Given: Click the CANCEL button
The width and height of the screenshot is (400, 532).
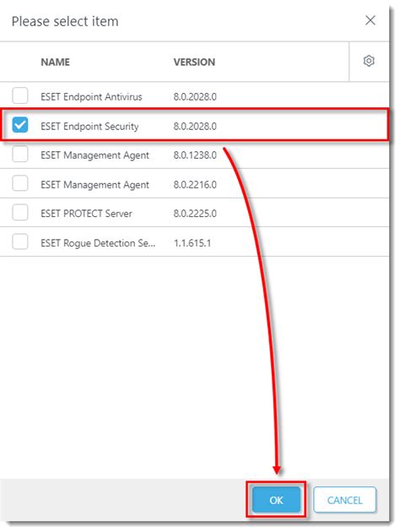Looking at the screenshot, I should (345, 500).
